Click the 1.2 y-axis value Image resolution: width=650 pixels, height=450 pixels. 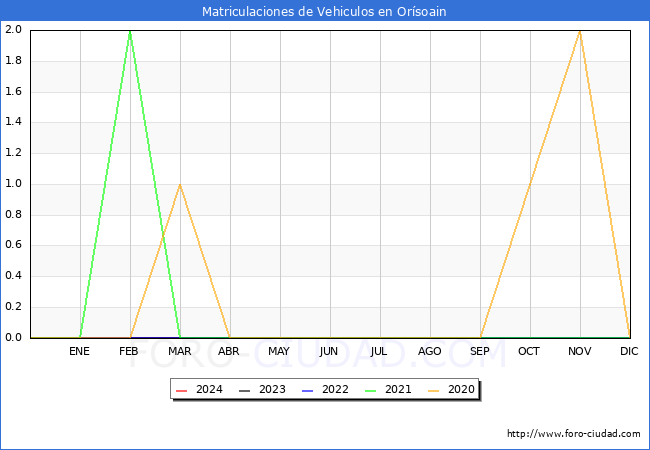pyautogui.click(x=13, y=153)
